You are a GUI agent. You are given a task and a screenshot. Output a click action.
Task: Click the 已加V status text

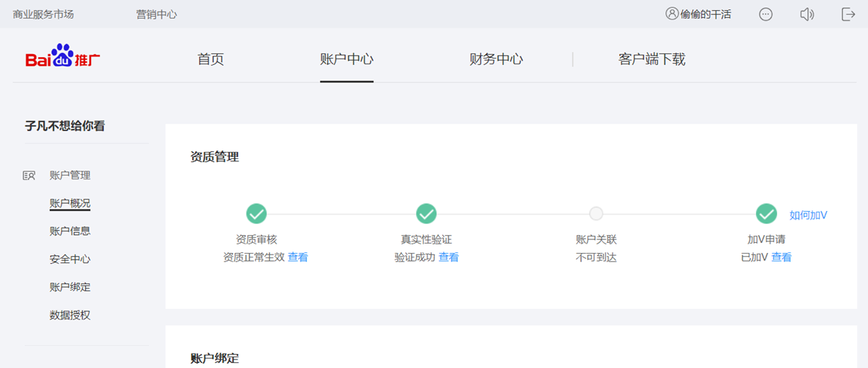(754, 257)
